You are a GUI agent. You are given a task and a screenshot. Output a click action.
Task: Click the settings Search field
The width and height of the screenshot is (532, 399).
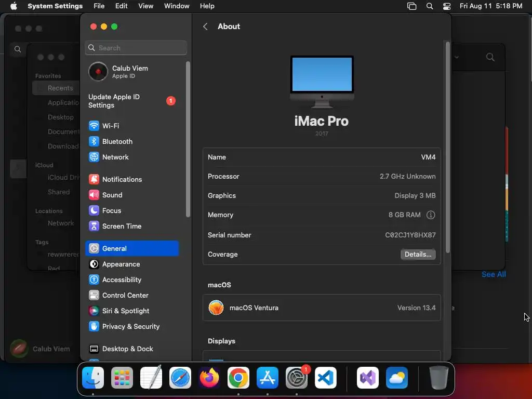(x=136, y=48)
